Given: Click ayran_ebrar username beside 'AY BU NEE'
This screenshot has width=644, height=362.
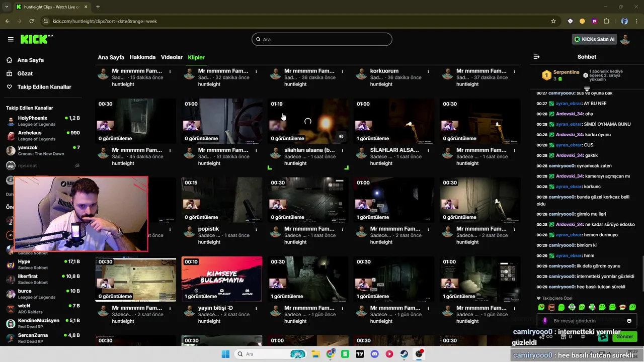Looking at the screenshot, I should (x=569, y=104).
